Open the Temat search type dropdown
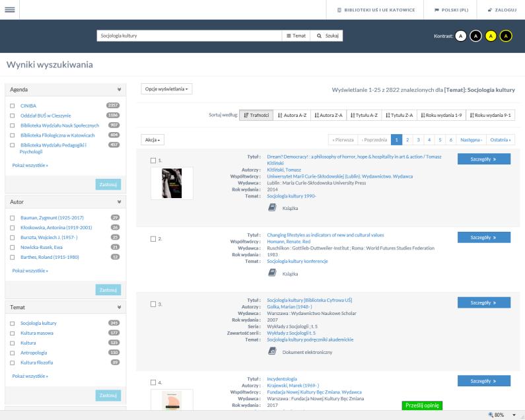Screen dimensions: 525x420 (296, 36)
